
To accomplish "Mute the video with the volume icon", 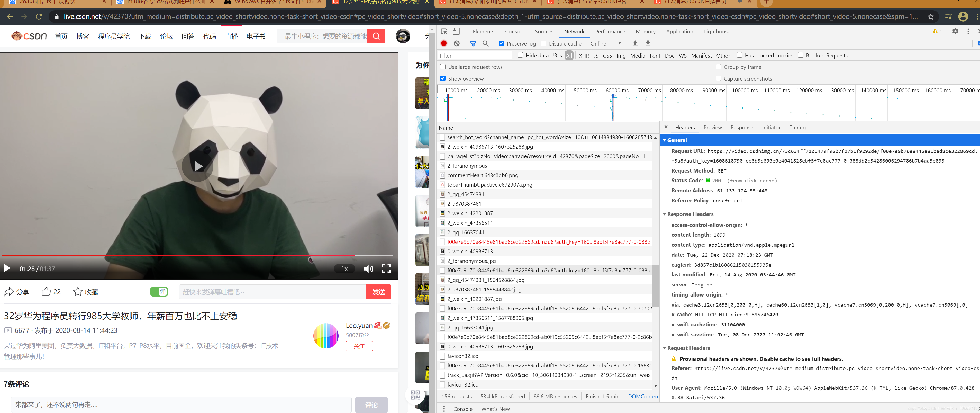I will (x=368, y=269).
